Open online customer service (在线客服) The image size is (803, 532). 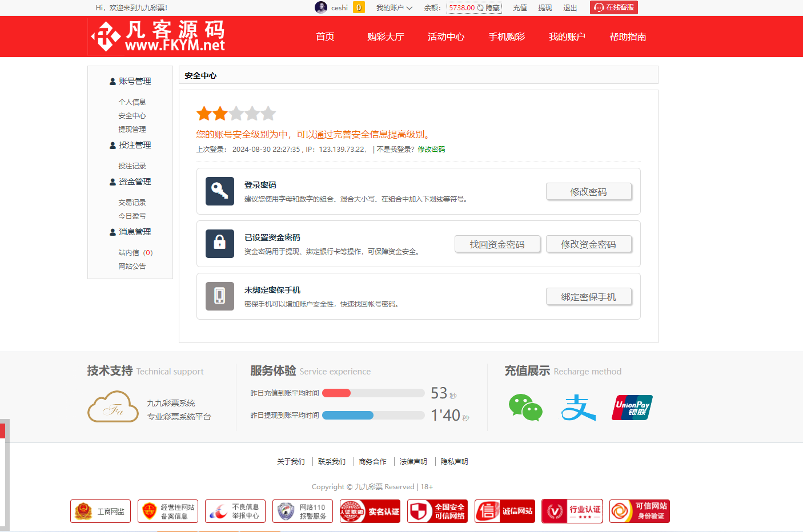coord(613,7)
